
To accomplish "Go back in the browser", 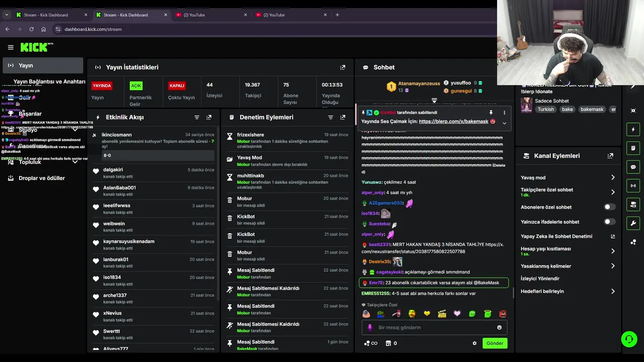I will (x=8, y=29).
